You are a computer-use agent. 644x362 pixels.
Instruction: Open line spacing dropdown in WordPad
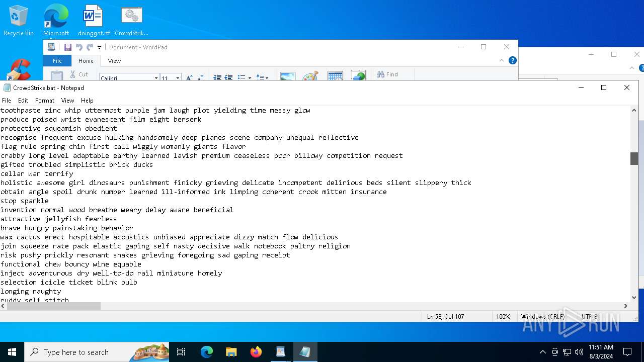click(x=262, y=77)
